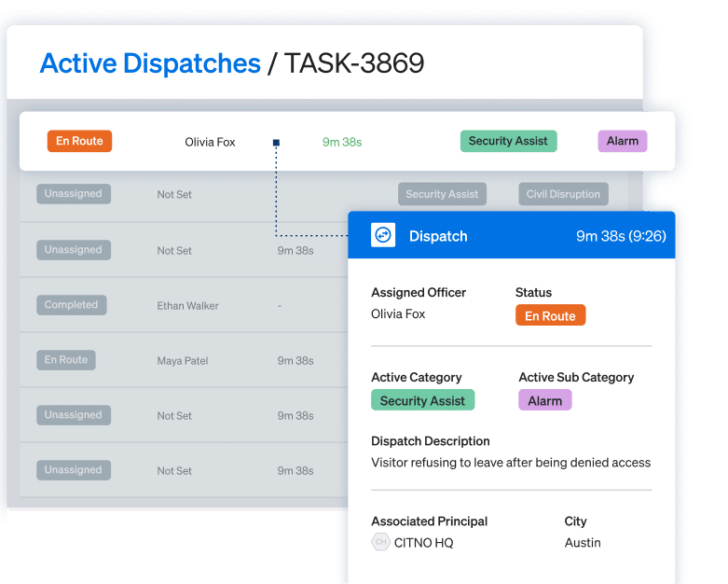Click the CH avatar icon beside CITNO HQ
Viewport: 728px width, 584px height.
pyautogui.click(x=380, y=542)
